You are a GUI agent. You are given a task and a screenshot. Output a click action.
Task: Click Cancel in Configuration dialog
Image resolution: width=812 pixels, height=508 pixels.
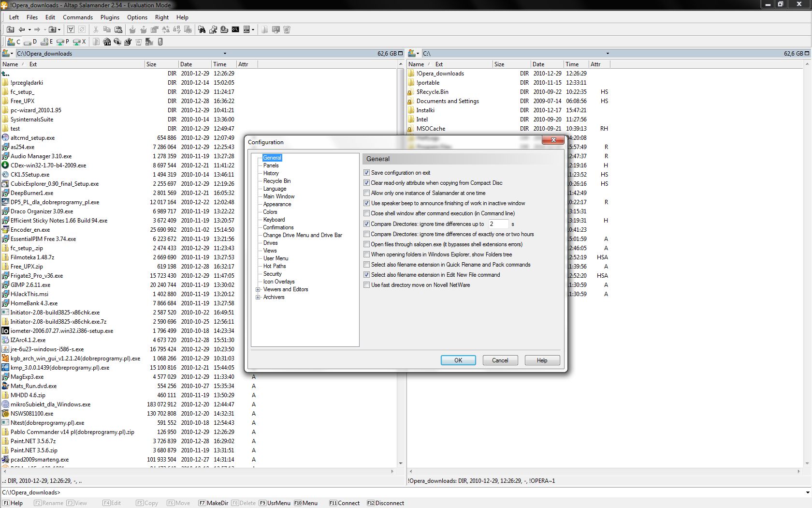tap(500, 360)
